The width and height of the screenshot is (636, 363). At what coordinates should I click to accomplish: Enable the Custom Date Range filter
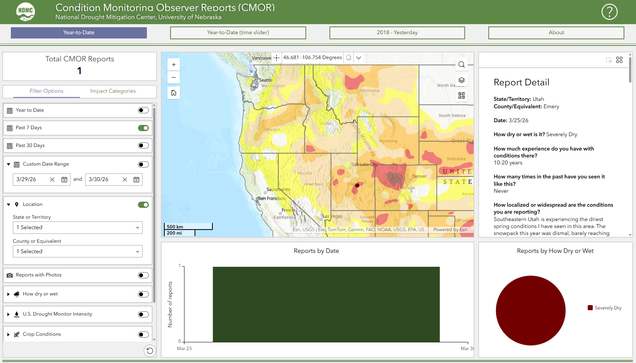click(x=143, y=164)
